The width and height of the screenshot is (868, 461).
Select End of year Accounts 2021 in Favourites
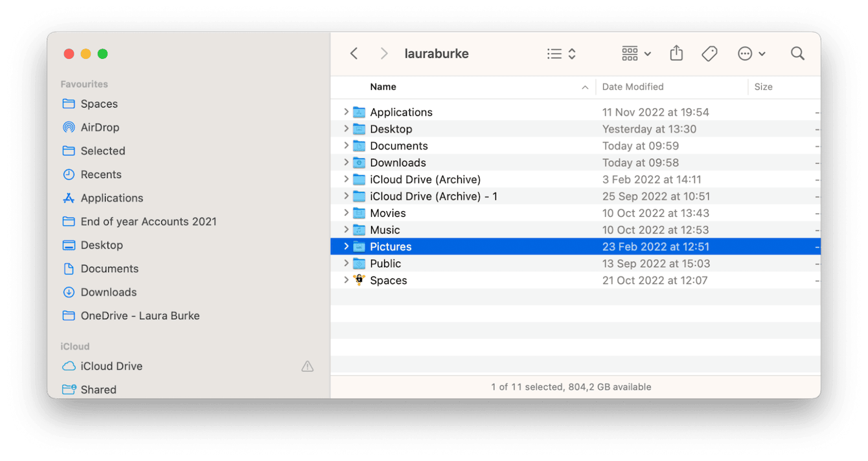click(x=149, y=221)
